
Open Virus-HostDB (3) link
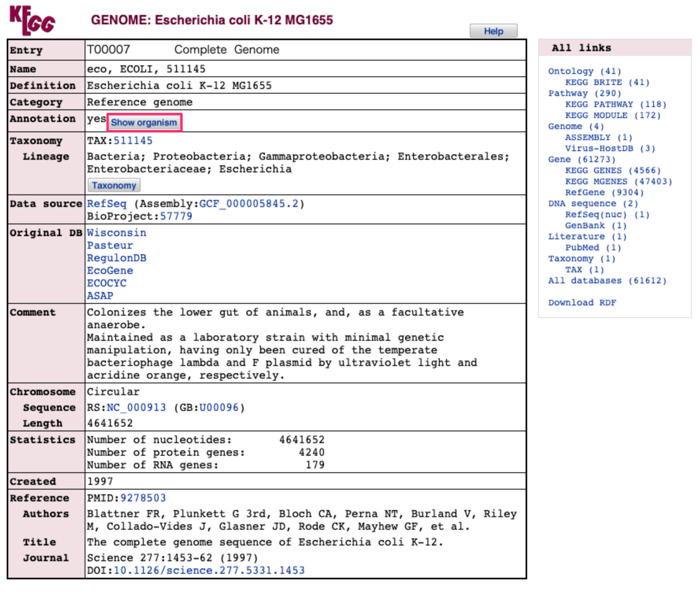coord(610,148)
